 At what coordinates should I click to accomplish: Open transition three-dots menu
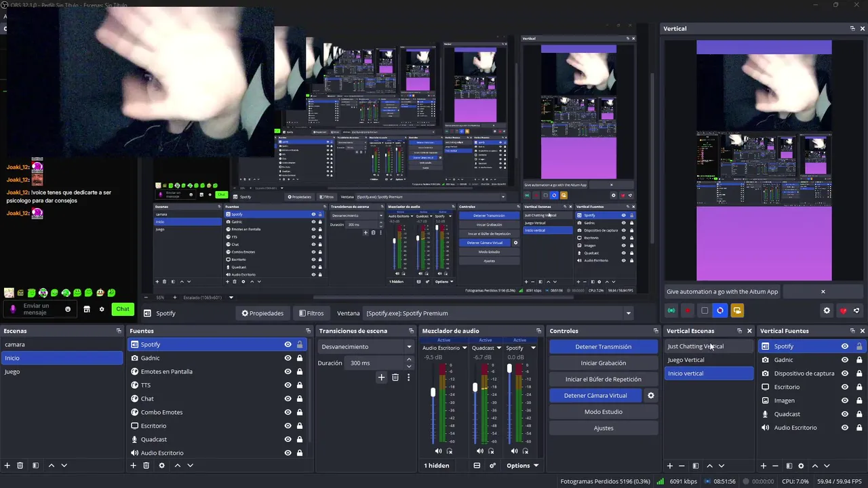408,378
